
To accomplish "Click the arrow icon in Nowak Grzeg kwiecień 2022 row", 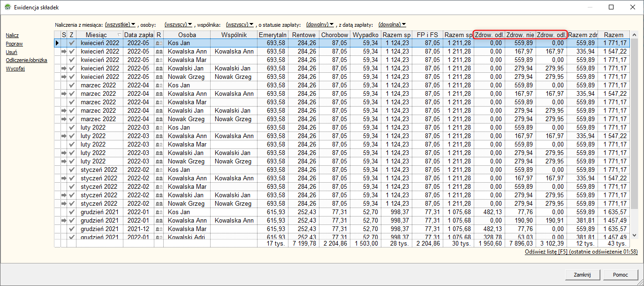I will pyautogui.click(x=64, y=77).
